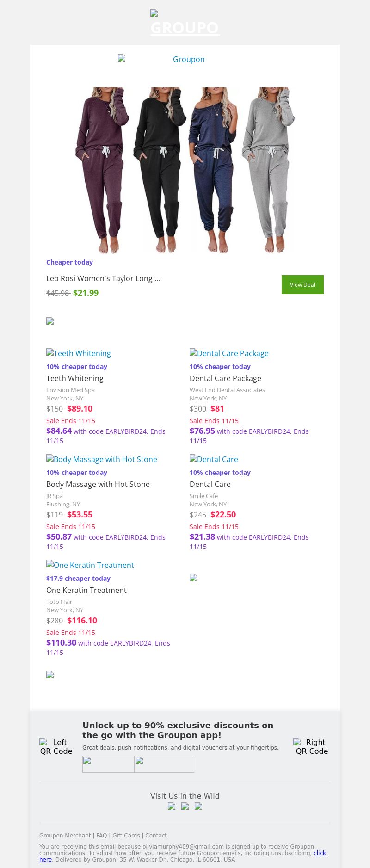The width and height of the screenshot is (370, 868).
Task: Click the first social media icon
Action: click(172, 806)
